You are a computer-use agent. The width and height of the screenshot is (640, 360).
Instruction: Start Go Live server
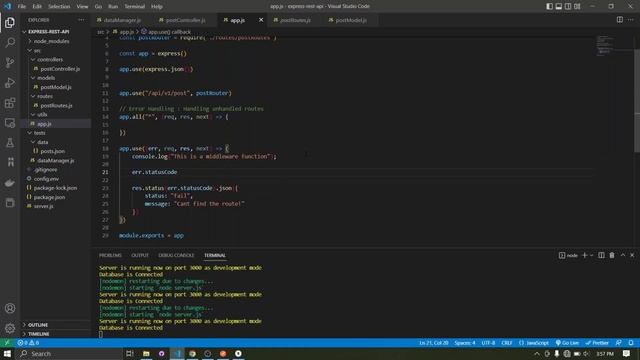[x=567, y=343]
